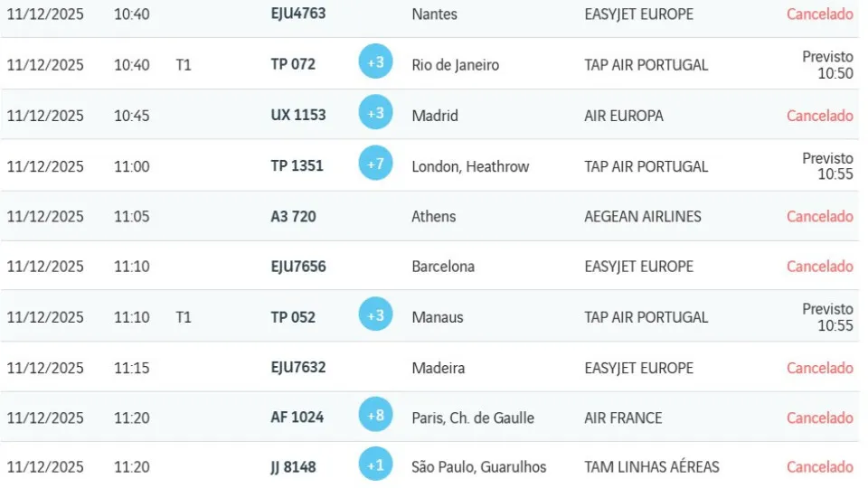
Task: Open the +7 badge next to TP 1351
Action: point(375,164)
